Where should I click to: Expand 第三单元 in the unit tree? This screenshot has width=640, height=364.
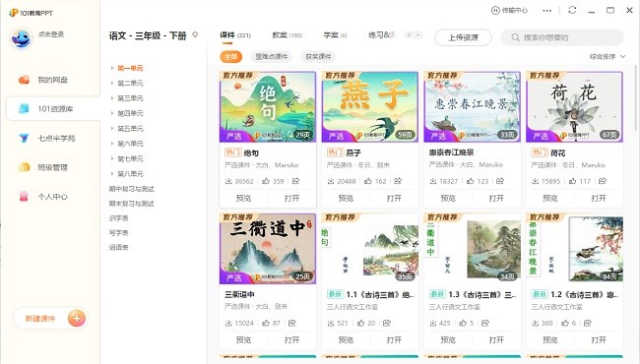(112, 98)
